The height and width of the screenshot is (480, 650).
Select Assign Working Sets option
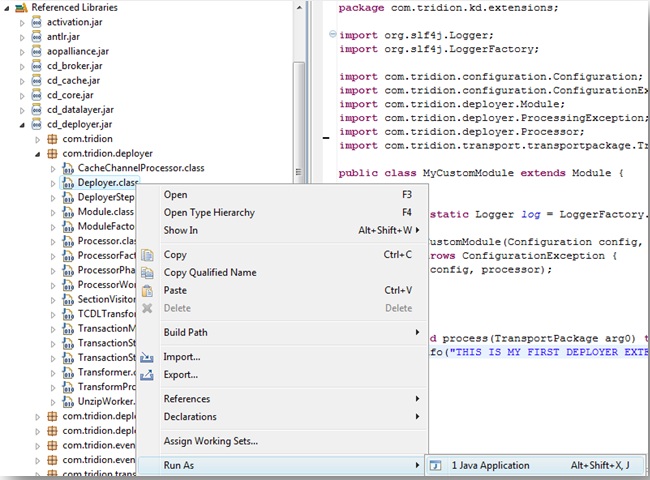coord(211,441)
